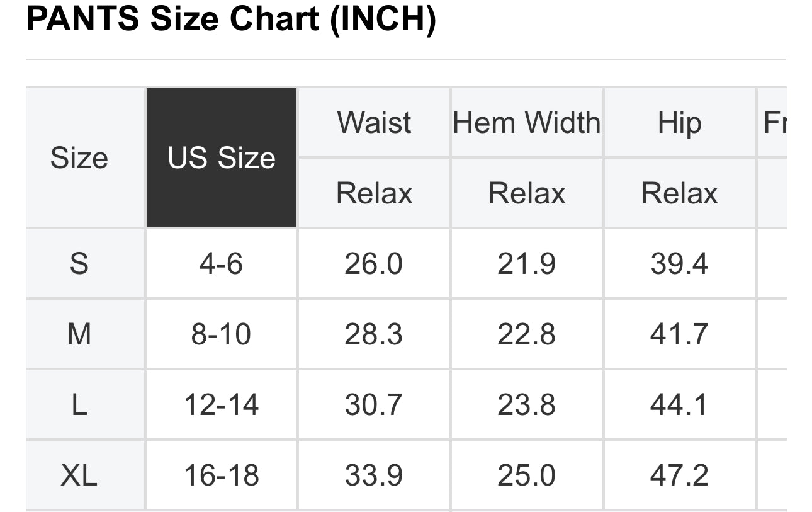
Task: Select the Waist column header
Action: tap(374, 122)
